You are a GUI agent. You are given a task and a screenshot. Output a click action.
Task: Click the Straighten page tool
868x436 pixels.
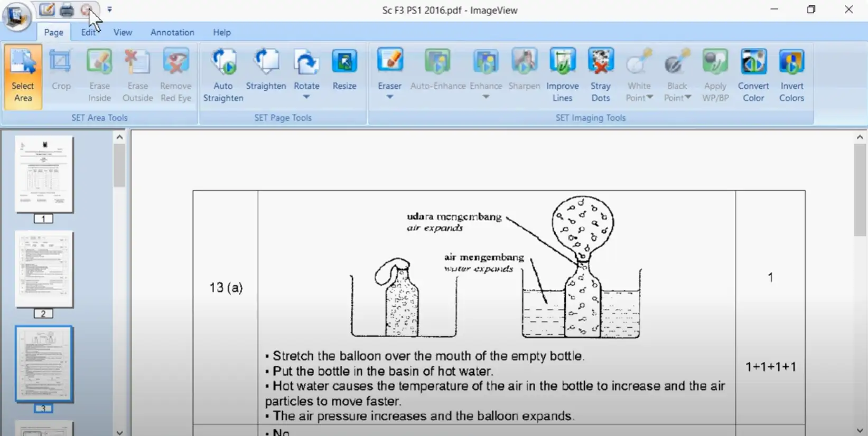pyautogui.click(x=266, y=70)
